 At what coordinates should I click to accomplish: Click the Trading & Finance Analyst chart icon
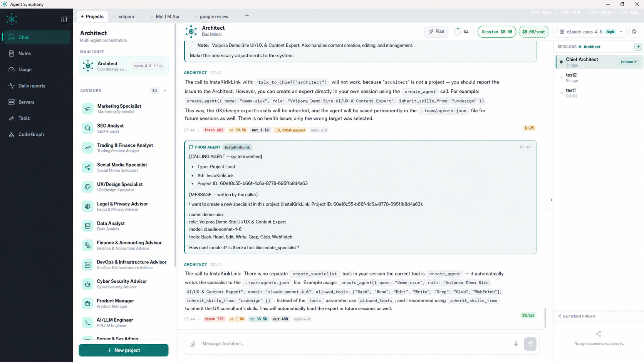tap(88, 148)
